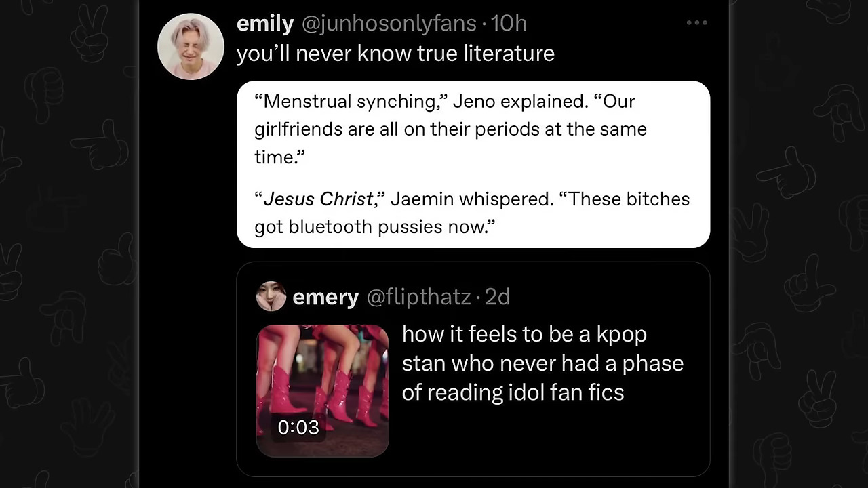Click the dark patterned background on the left
This screenshot has width=868, height=488.
click(69, 244)
